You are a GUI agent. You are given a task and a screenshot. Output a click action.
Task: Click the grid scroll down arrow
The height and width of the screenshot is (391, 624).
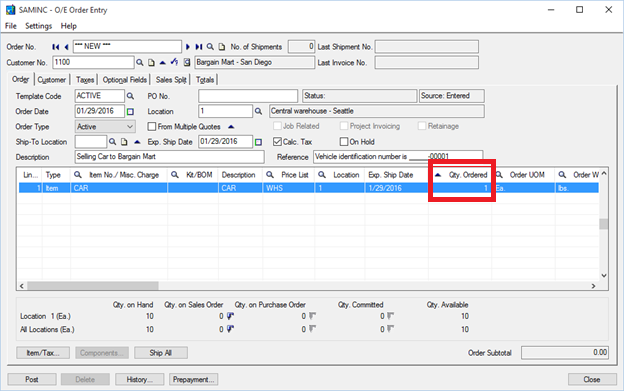(x=604, y=275)
